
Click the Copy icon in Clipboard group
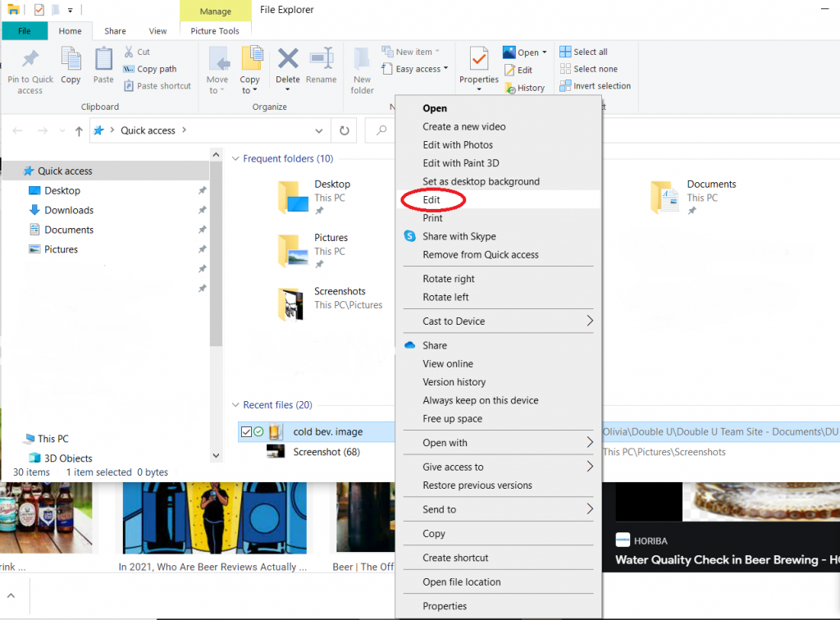coord(71,60)
